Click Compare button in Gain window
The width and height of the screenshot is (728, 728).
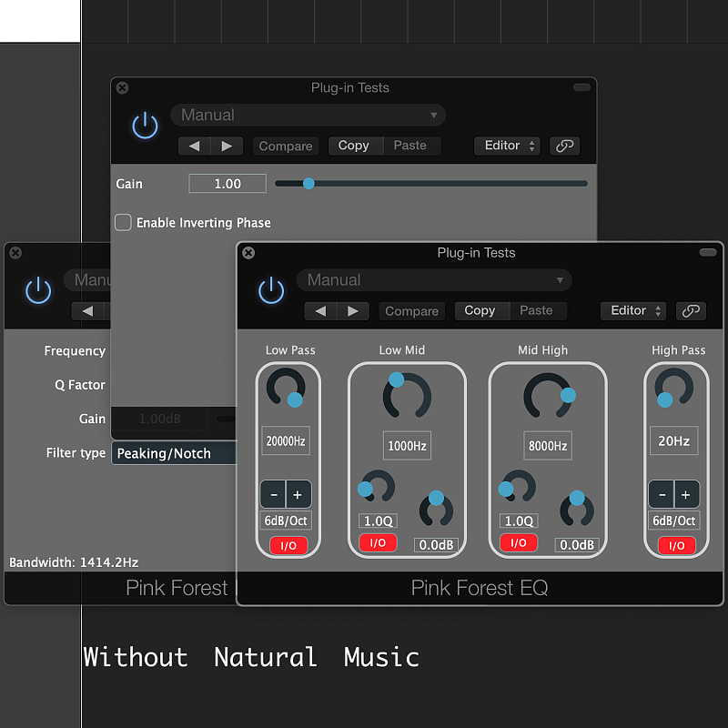286,147
